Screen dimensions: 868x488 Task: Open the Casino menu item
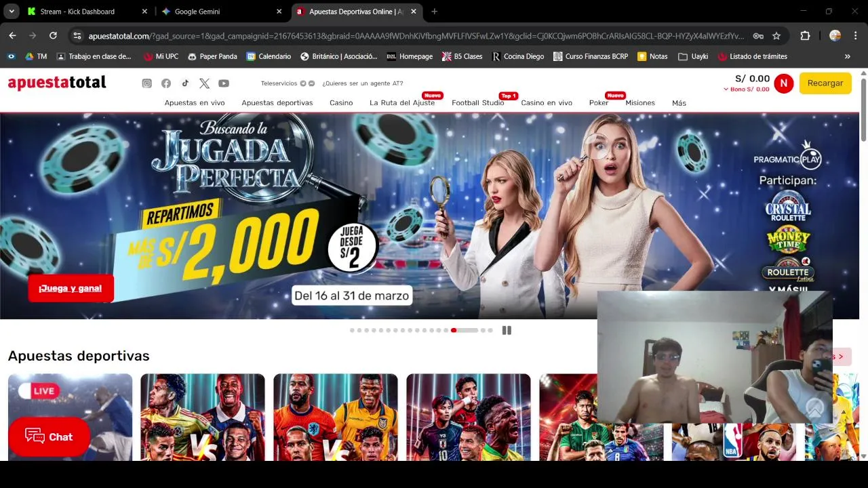[341, 103]
